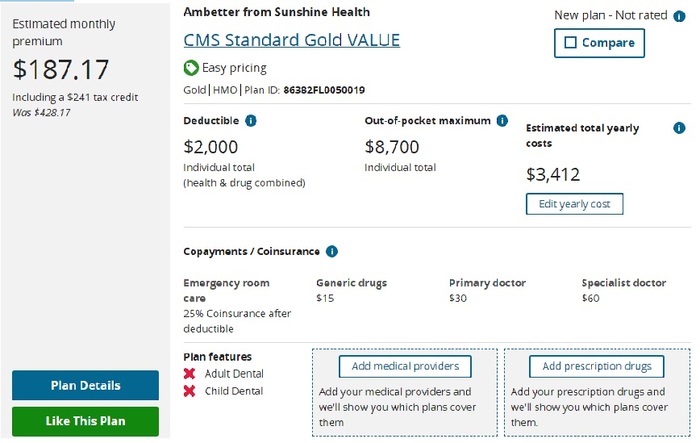Click the Out-of-pocket maximum info icon
This screenshot has height=443, width=700.
(501, 121)
